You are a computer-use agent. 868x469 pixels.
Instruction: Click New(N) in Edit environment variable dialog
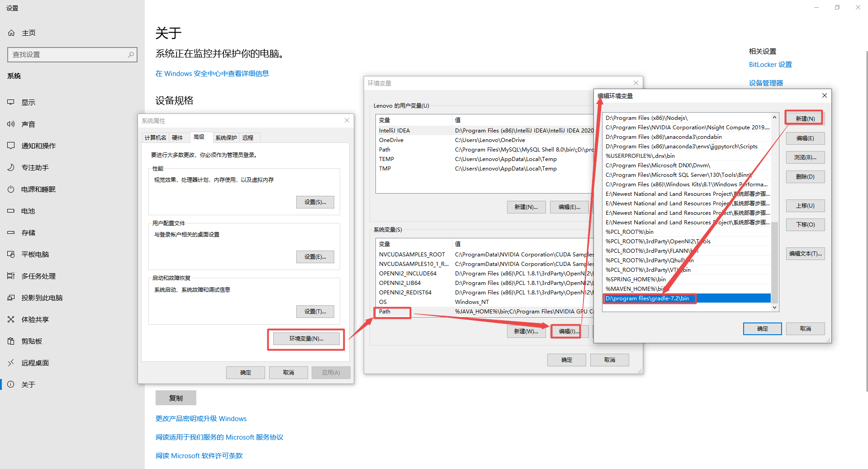[x=805, y=118]
